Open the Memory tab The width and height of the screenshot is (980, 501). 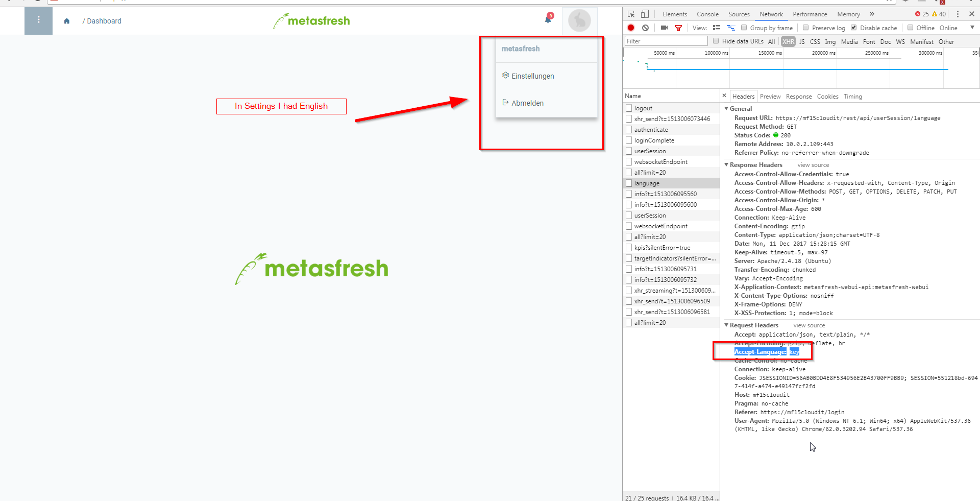tap(848, 14)
